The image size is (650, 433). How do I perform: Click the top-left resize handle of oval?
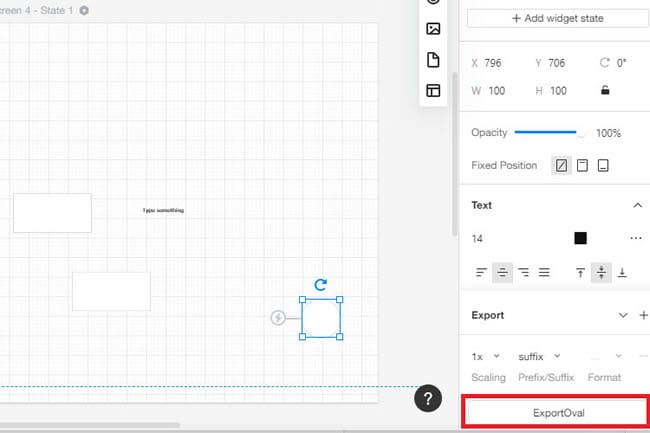(303, 300)
